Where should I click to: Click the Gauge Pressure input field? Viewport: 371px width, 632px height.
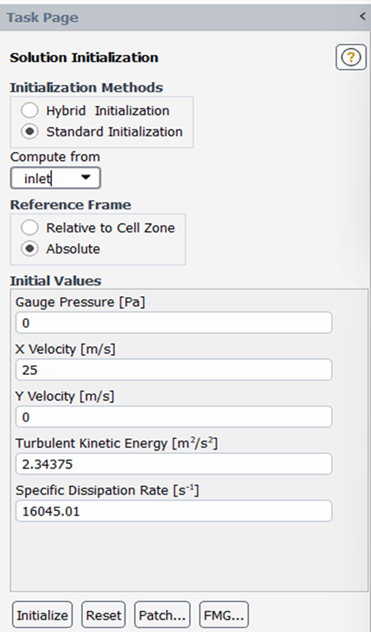point(174,323)
